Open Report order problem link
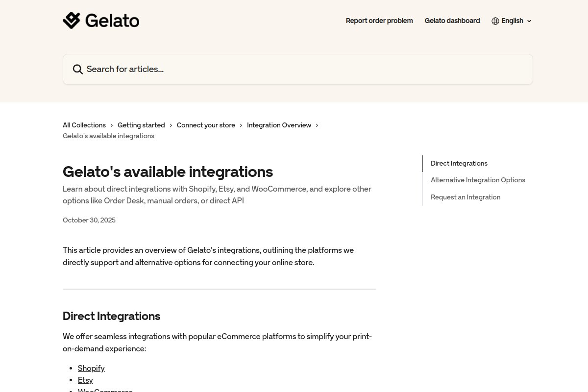 click(379, 21)
